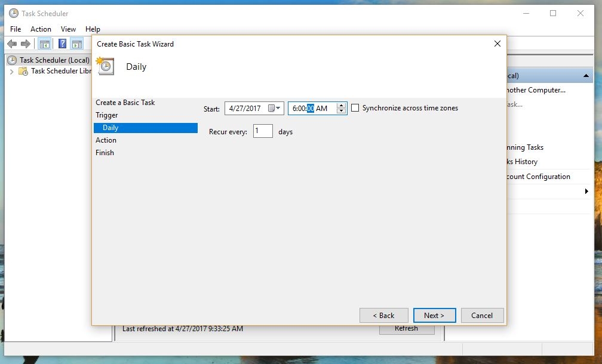Viewport: 602px width, 364px height.
Task: Click the Refresh button behind the wizard
Action: (407, 329)
